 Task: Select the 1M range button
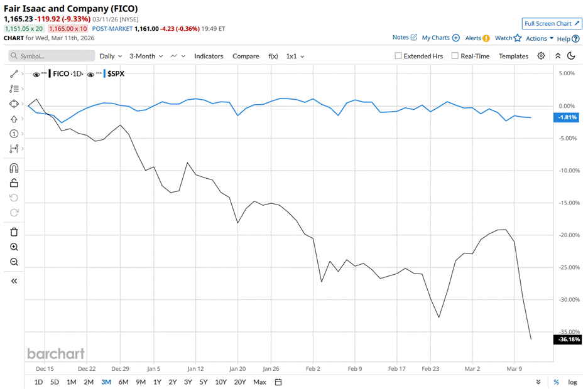[x=71, y=382]
